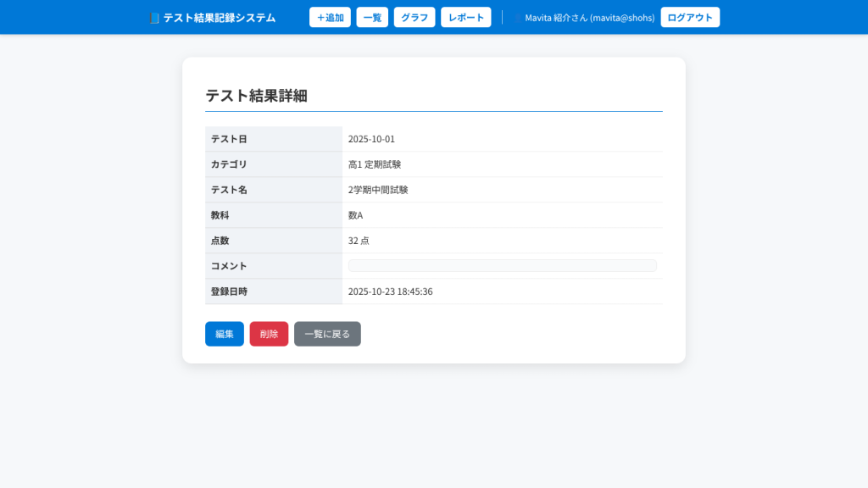Click the category value 高1 定期試験
Viewport: 868px width, 488px height.
click(x=375, y=164)
